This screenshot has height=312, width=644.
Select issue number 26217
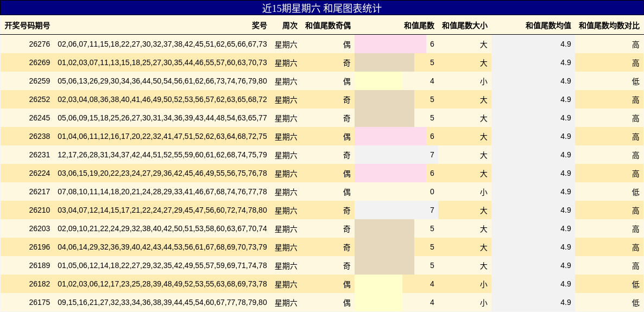[40, 192]
